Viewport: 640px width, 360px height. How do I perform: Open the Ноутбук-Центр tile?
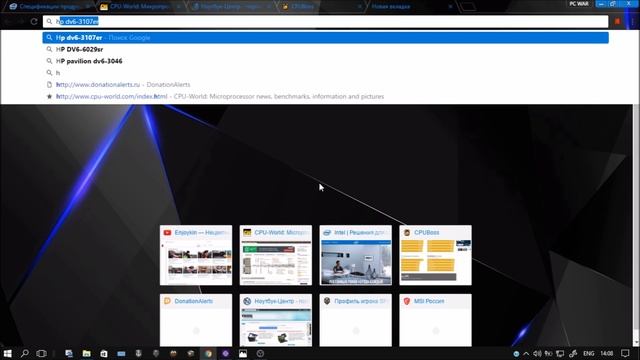pos(276,320)
